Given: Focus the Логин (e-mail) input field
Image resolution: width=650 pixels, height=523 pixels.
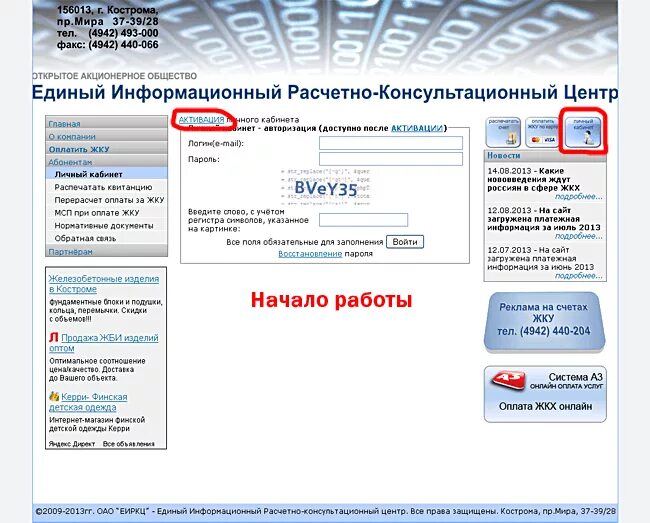Looking at the screenshot, I should [x=390, y=143].
